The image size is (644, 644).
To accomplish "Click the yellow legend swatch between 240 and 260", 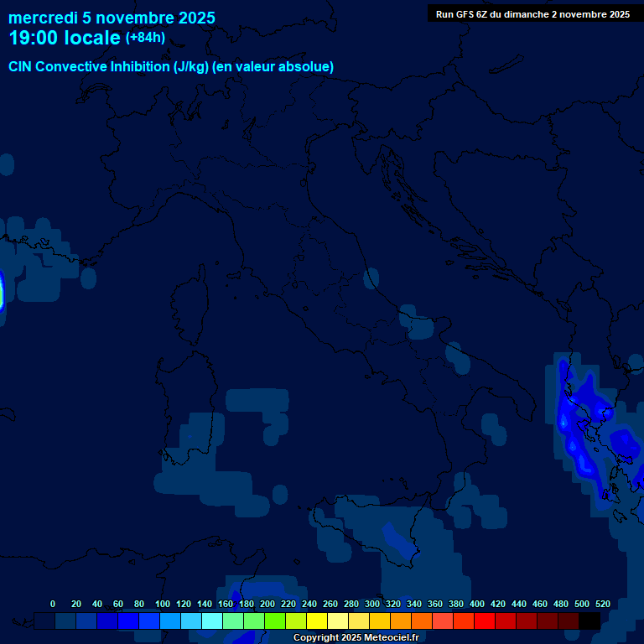I will [x=317, y=621].
